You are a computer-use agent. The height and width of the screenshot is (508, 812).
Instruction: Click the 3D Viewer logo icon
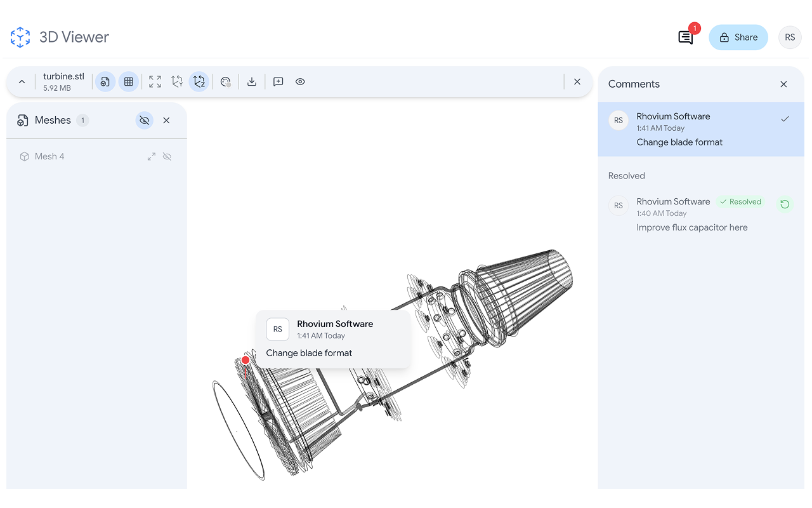20,37
